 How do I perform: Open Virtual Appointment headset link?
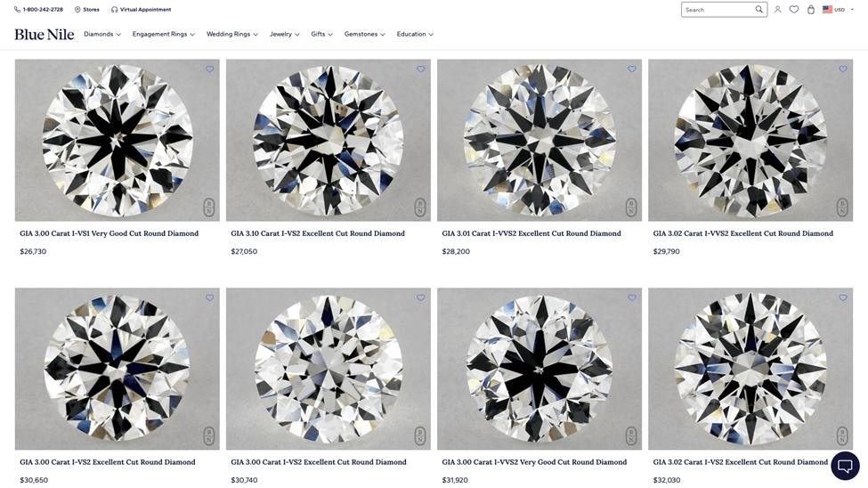[x=142, y=10]
